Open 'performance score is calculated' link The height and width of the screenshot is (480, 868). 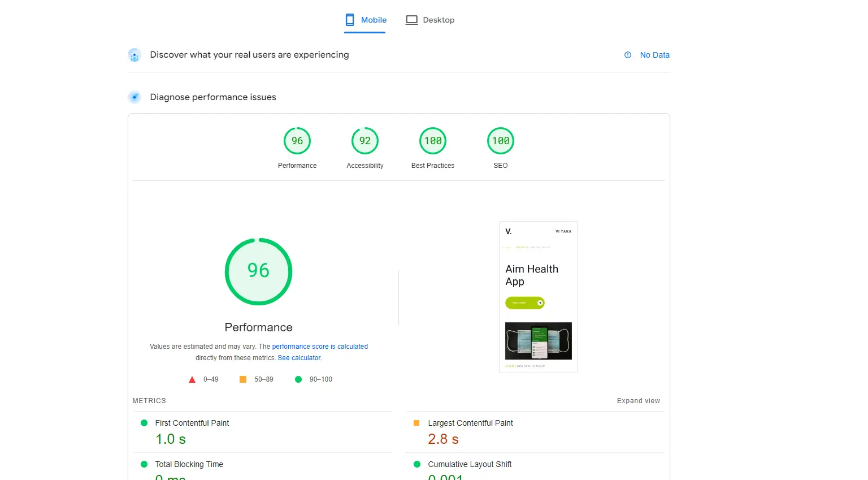[320, 347]
